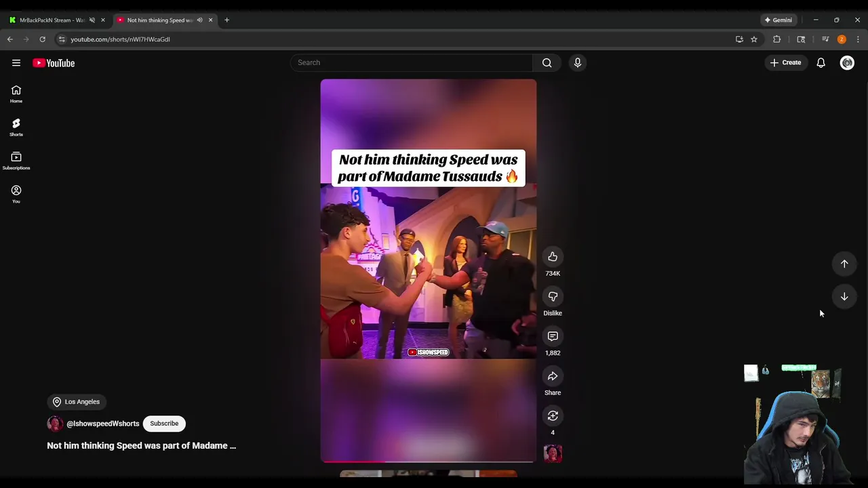The height and width of the screenshot is (488, 868).
Task: Like this Short (734K)
Action: point(553,257)
